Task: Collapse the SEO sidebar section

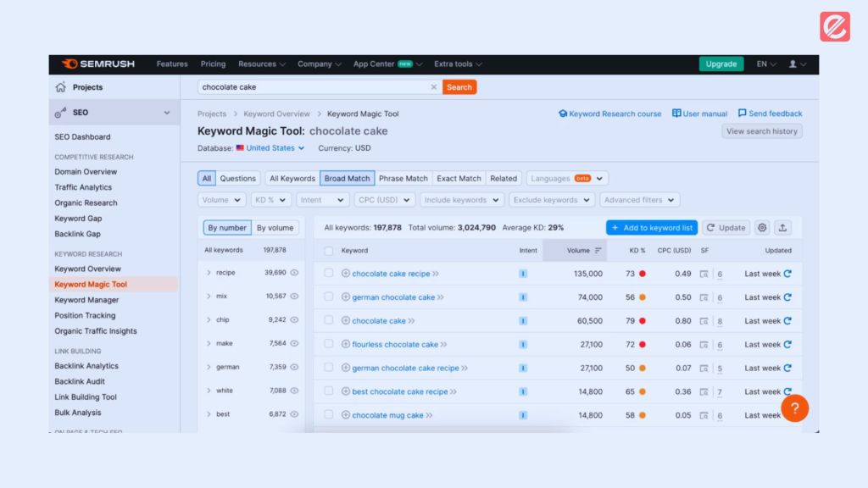Action: point(167,113)
